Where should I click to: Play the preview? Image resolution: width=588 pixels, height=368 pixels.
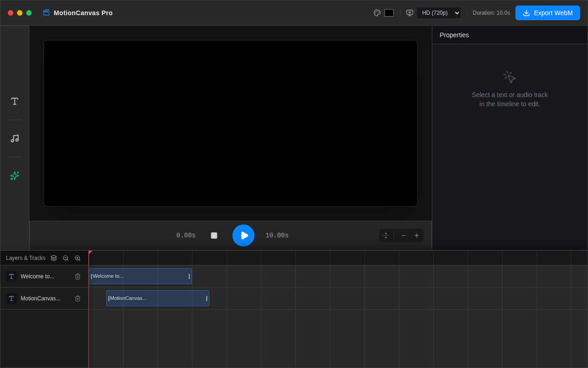point(243,236)
